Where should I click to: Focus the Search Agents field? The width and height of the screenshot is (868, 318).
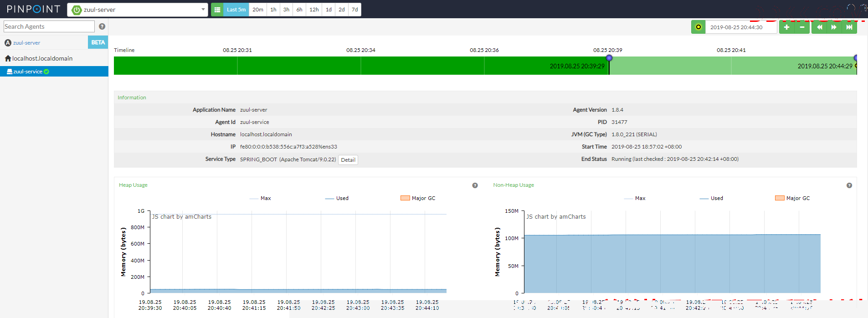point(49,26)
